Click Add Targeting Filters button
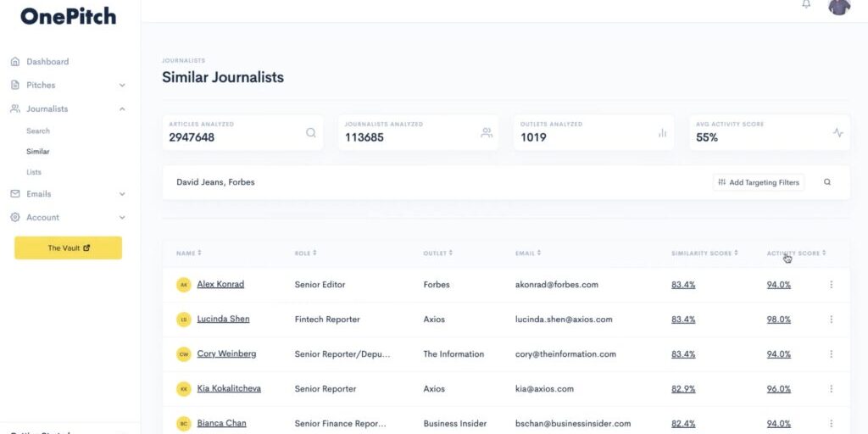Viewport: 868px width, 434px height. 759,182
